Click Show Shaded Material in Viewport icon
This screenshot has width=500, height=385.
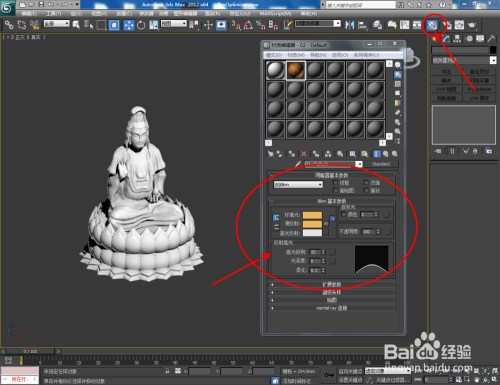[x=364, y=154]
